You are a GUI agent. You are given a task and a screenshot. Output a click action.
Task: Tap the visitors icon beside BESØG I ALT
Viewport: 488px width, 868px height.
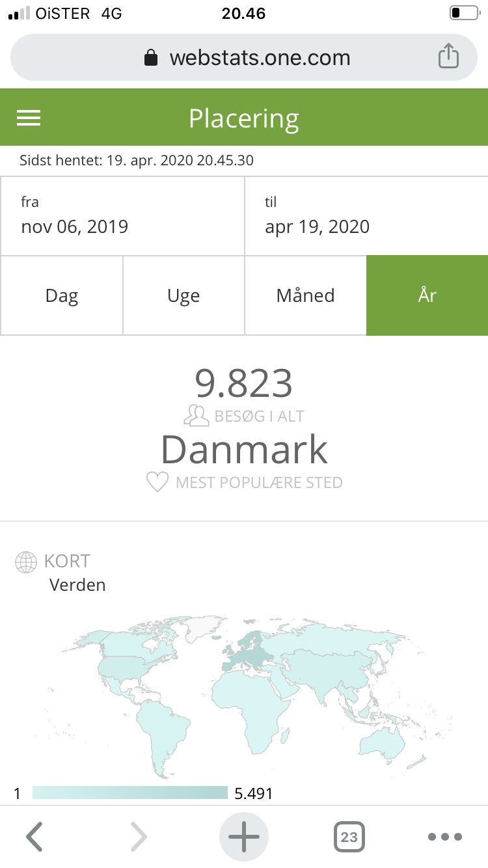click(196, 416)
